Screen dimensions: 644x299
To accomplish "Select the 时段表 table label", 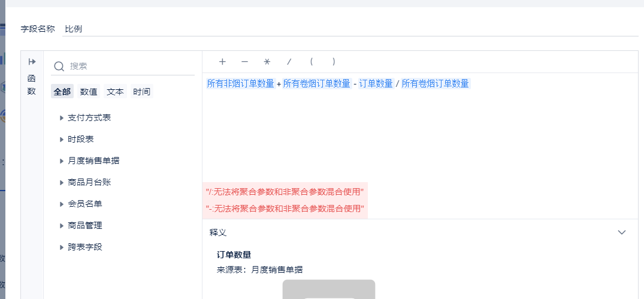I will [81, 139].
